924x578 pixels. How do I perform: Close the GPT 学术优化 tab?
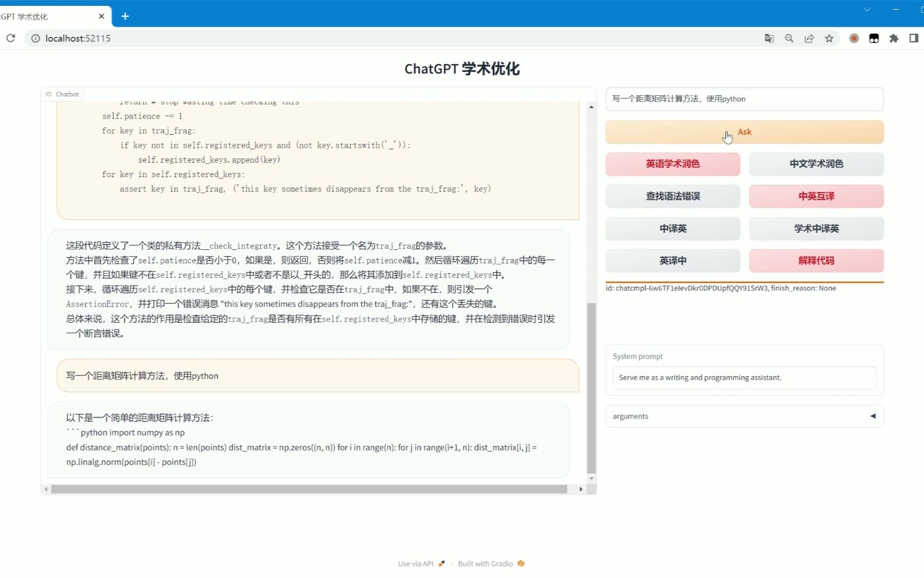[102, 17]
